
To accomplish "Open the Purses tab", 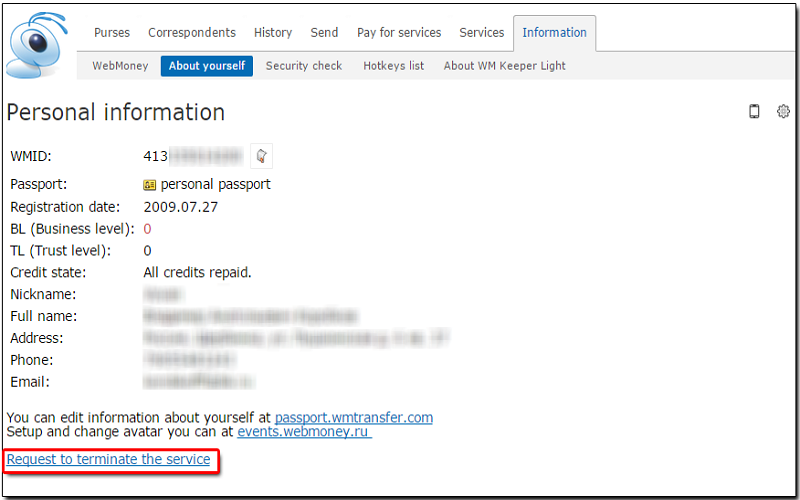I will (x=112, y=33).
